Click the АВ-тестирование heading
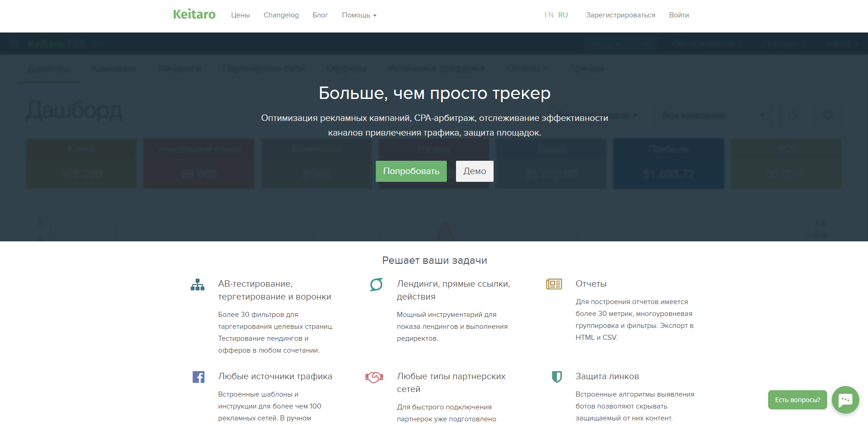868x425 pixels. [275, 290]
